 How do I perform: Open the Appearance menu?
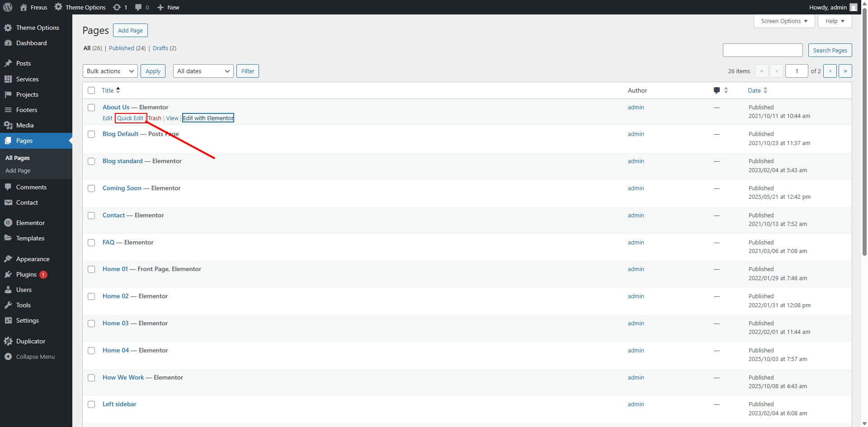click(x=33, y=259)
